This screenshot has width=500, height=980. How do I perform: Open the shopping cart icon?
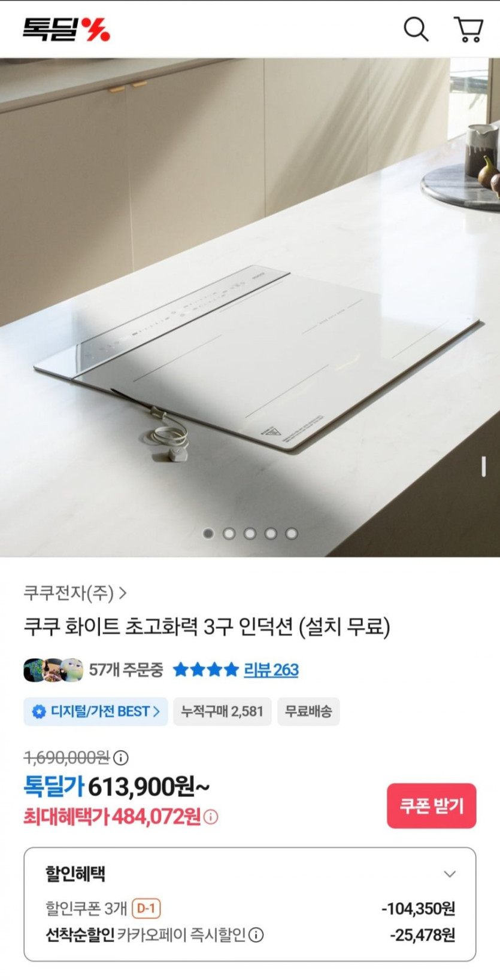469,29
